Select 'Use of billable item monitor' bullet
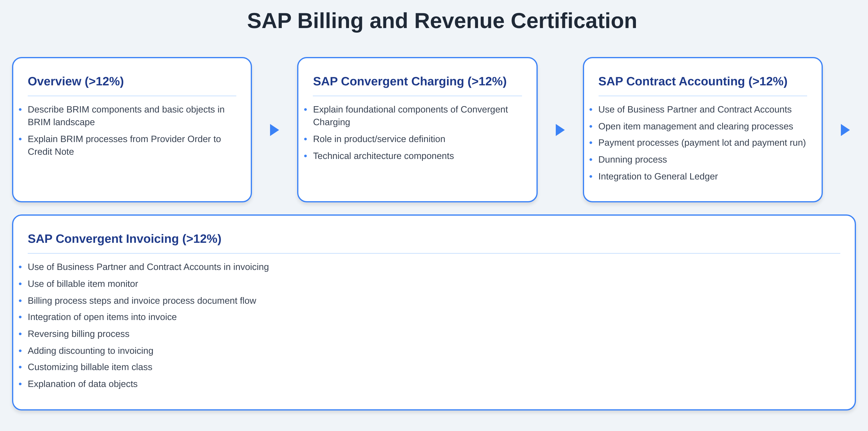Viewport: 868px width, 431px height. (83, 284)
